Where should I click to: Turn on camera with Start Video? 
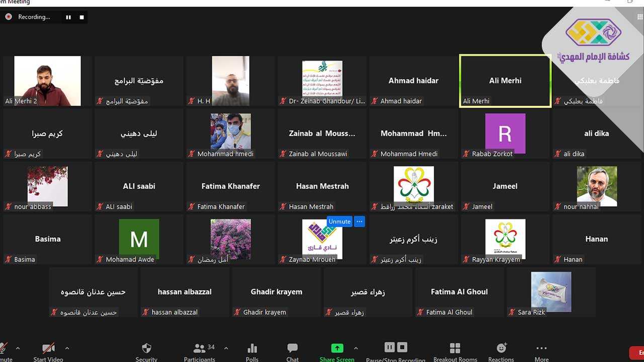pos(48,350)
